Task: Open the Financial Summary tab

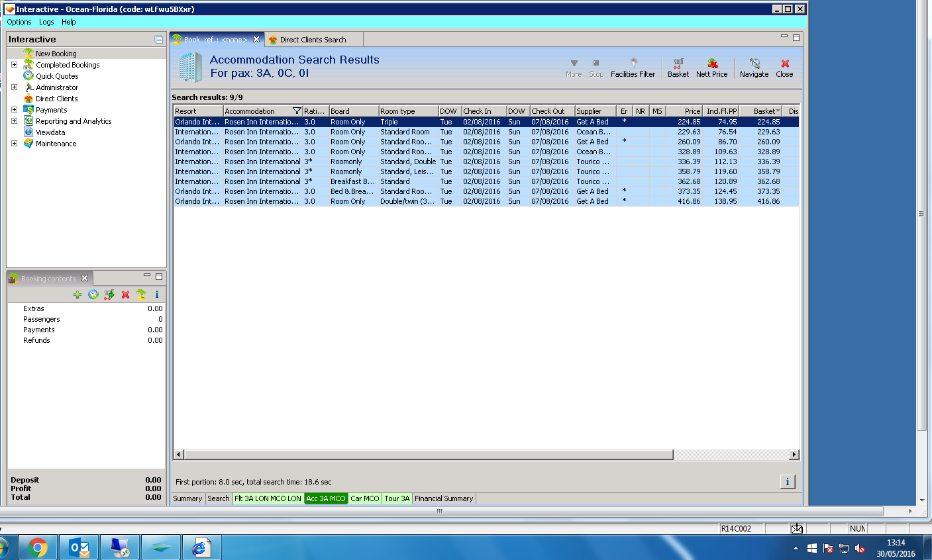Action: [444, 498]
